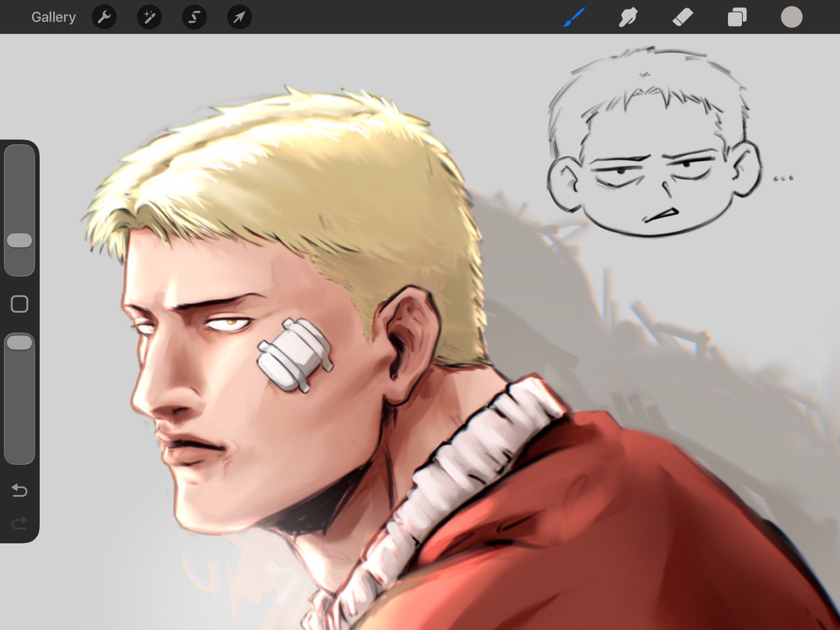
Task: Undo the last stroke
Action: [20, 491]
